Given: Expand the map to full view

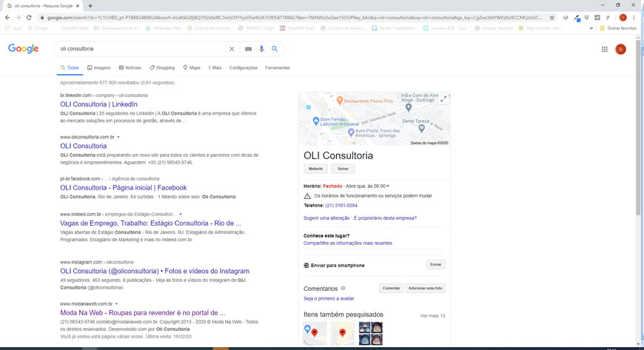Looking at the screenshot, I should point(443,99).
